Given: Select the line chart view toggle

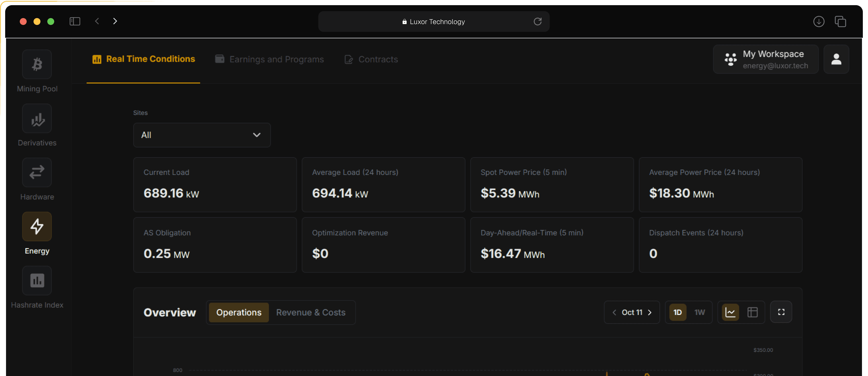Looking at the screenshot, I should tap(730, 312).
